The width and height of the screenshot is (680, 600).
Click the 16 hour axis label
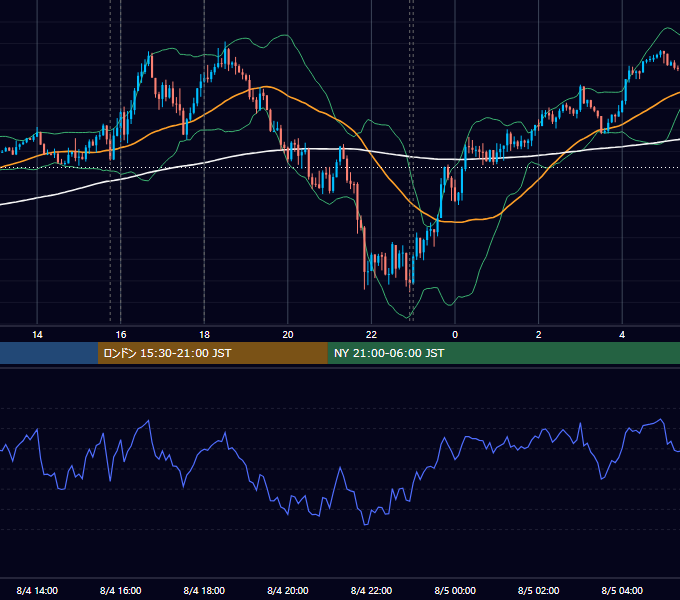(x=121, y=335)
